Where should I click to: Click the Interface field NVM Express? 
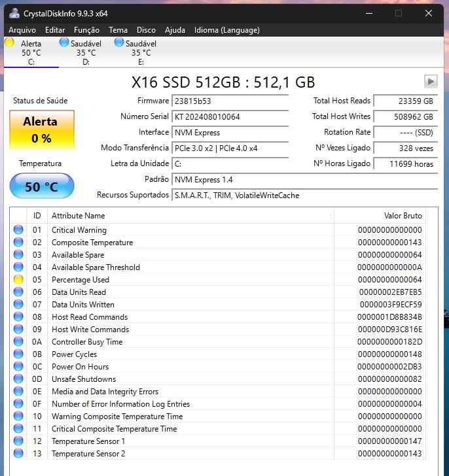click(230, 132)
